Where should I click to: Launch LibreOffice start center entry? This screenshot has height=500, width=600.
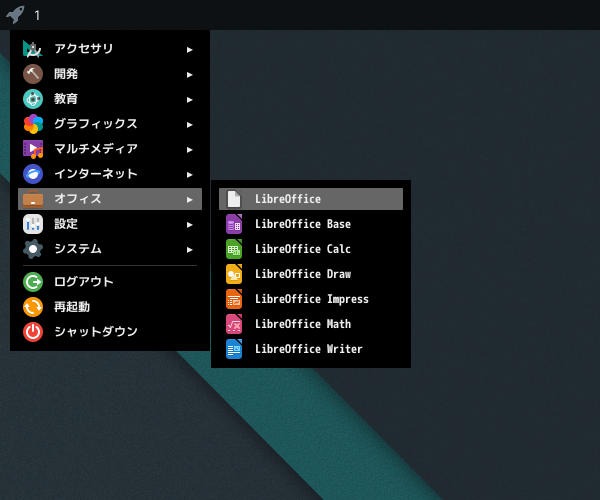coord(311,199)
